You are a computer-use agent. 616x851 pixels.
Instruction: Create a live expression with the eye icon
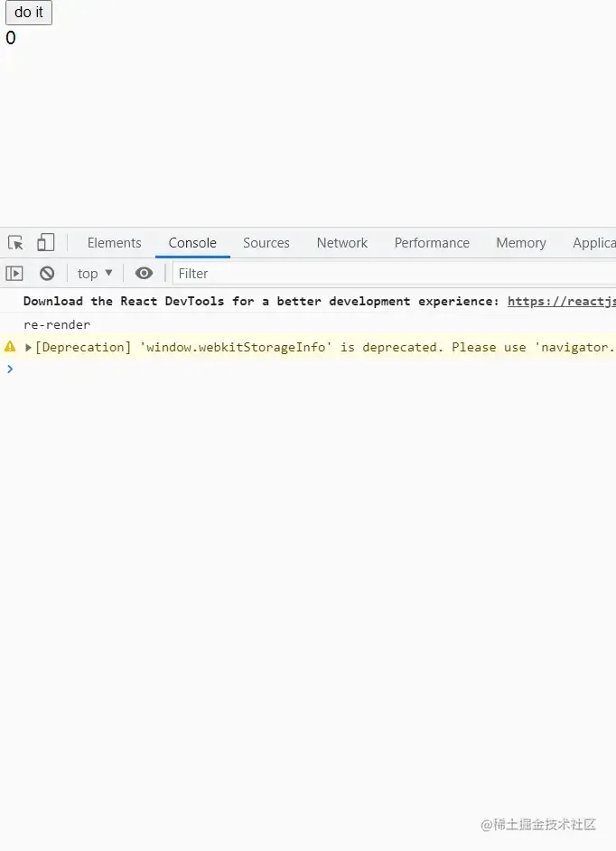[x=144, y=273]
